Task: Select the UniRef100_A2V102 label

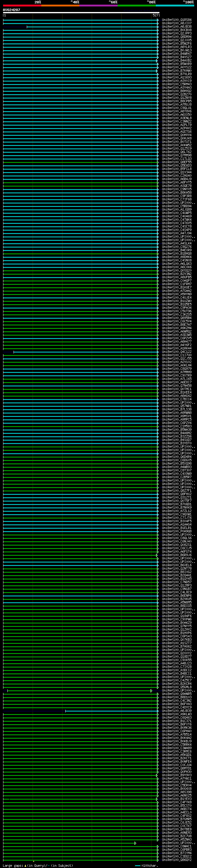Action: pyautogui.click(x=176, y=362)
